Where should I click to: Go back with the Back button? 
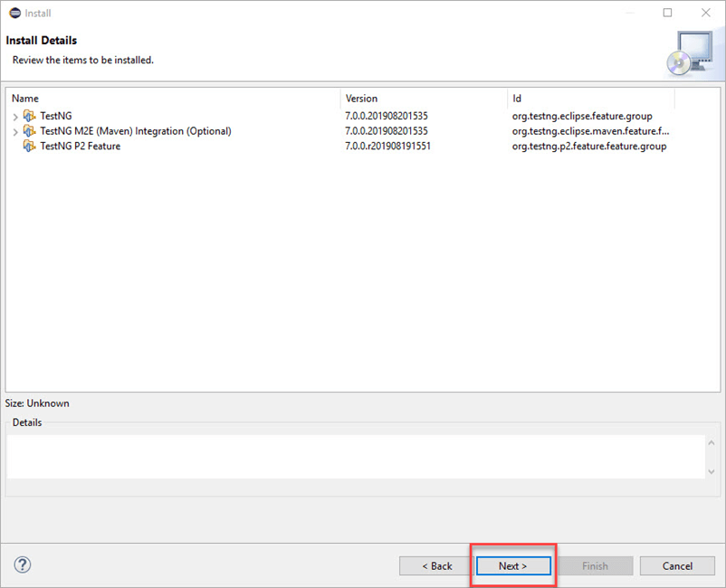pyautogui.click(x=437, y=565)
